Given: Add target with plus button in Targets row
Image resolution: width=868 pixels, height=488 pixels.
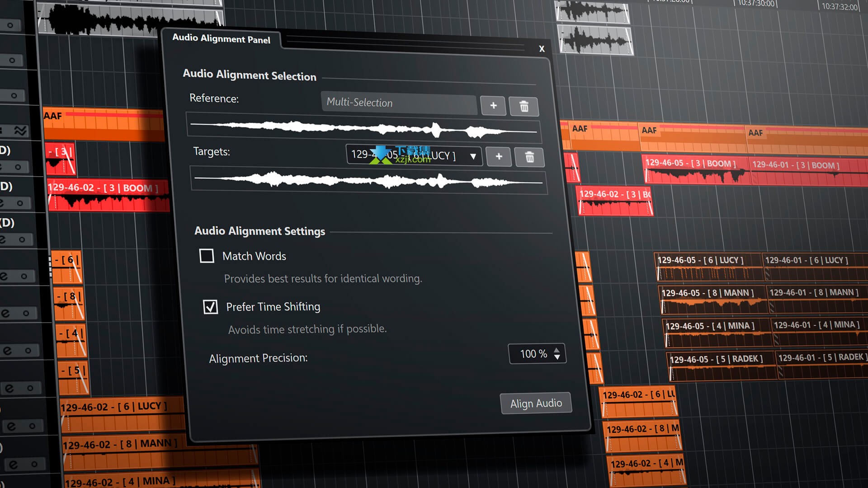Looking at the screenshot, I should [499, 156].
